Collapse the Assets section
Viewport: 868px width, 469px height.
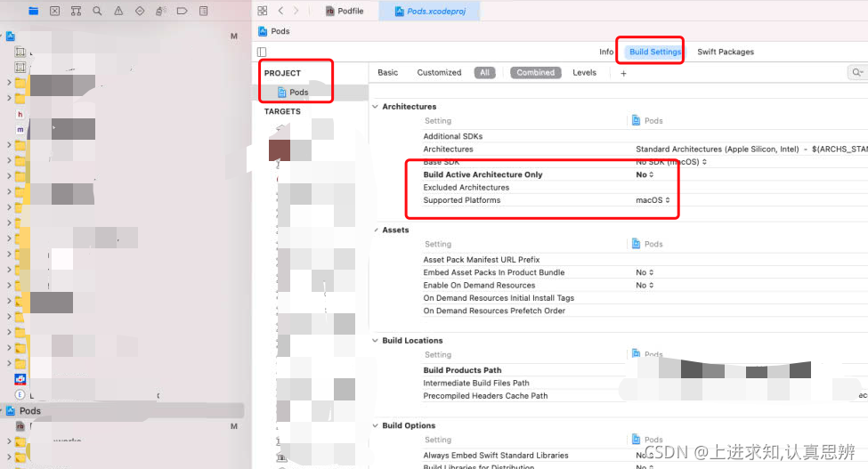(376, 230)
